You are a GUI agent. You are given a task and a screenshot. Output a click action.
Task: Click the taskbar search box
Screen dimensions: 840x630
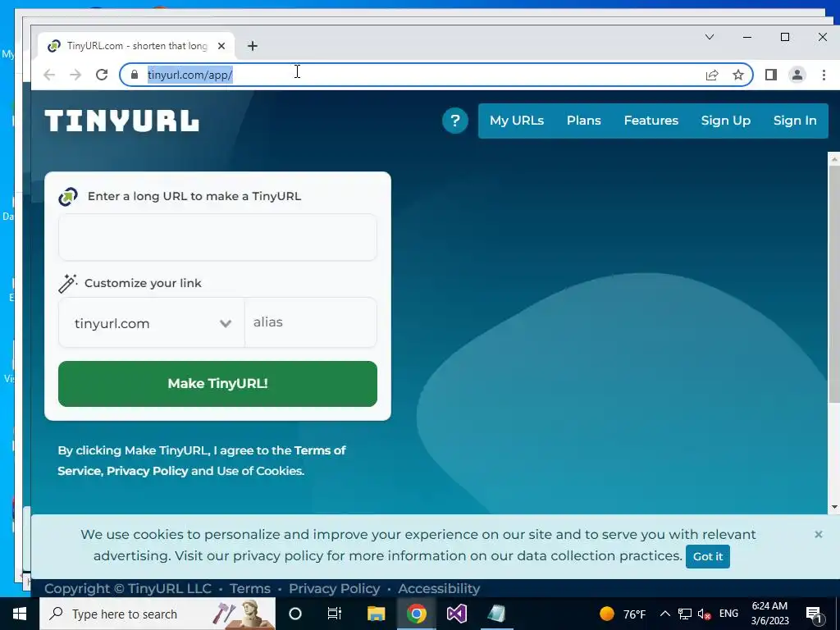click(157, 614)
